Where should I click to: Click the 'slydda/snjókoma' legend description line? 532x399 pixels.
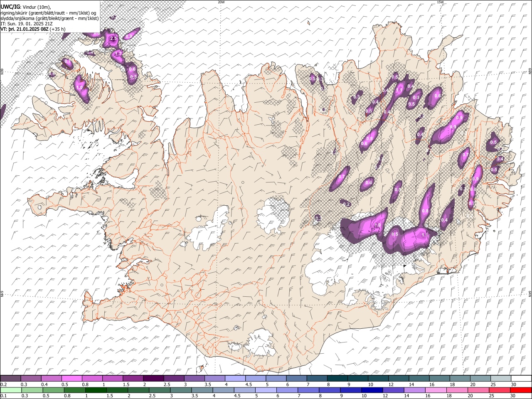tap(49, 18)
